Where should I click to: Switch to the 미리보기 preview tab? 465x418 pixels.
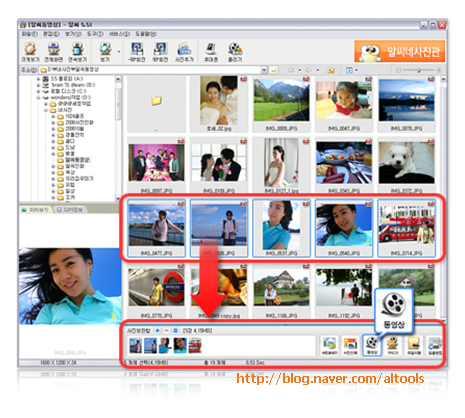(35, 210)
